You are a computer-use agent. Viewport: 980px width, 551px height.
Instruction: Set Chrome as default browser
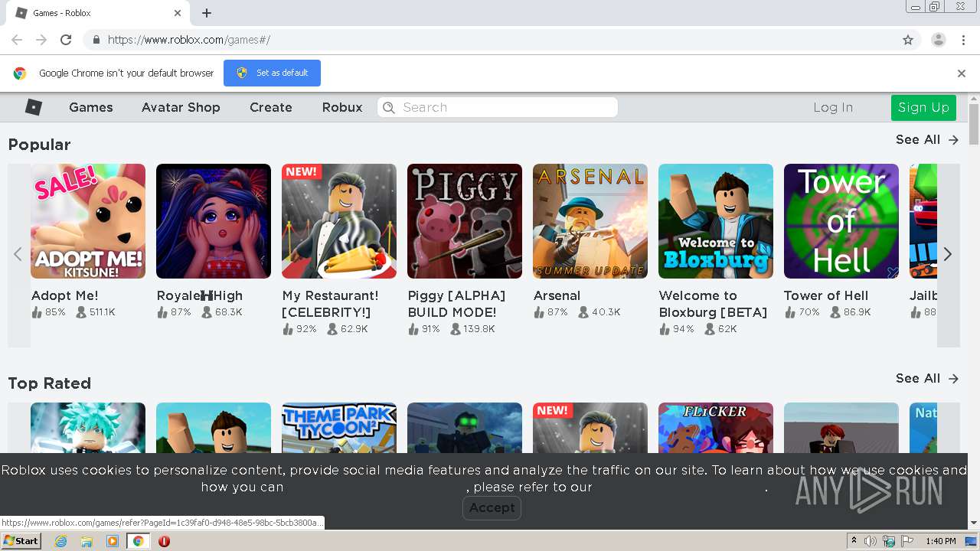point(272,73)
